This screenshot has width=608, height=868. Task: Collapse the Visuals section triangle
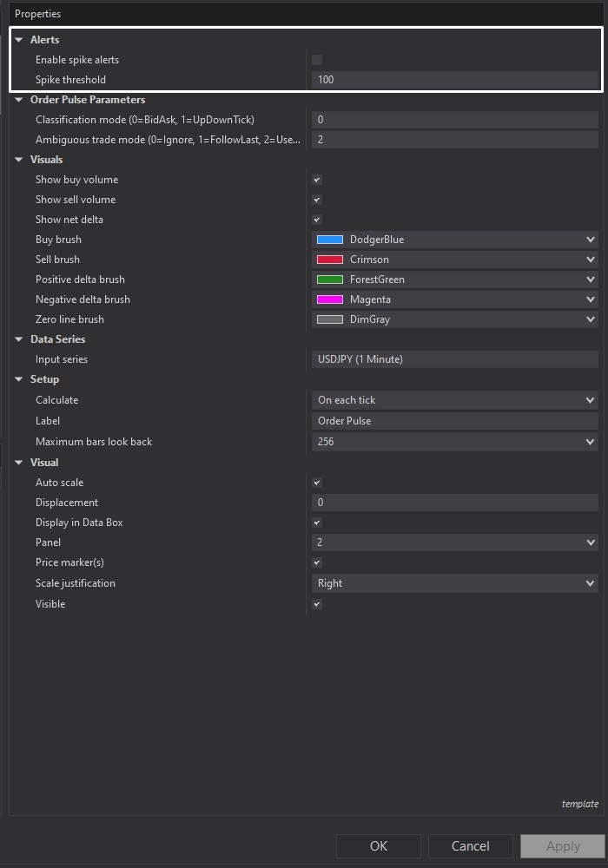[x=19, y=160]
